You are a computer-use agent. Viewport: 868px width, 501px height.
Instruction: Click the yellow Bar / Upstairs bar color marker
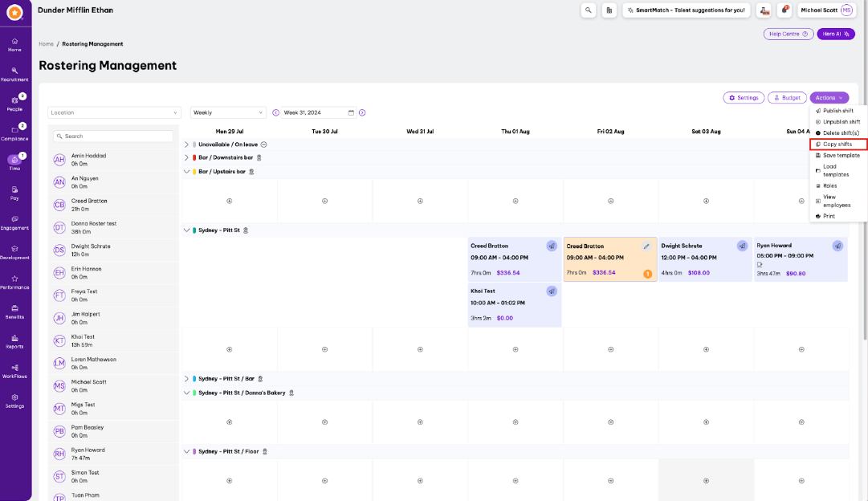[194, 172]
